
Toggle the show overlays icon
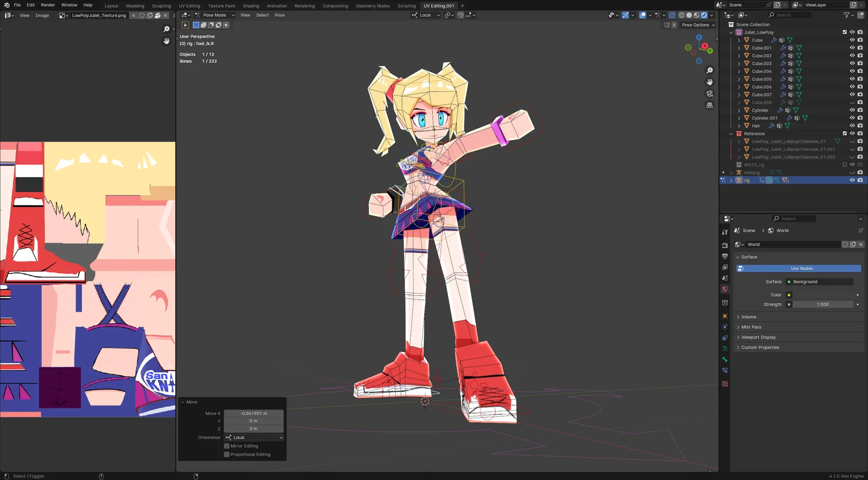pyautogui.click(x=642, y=15)
